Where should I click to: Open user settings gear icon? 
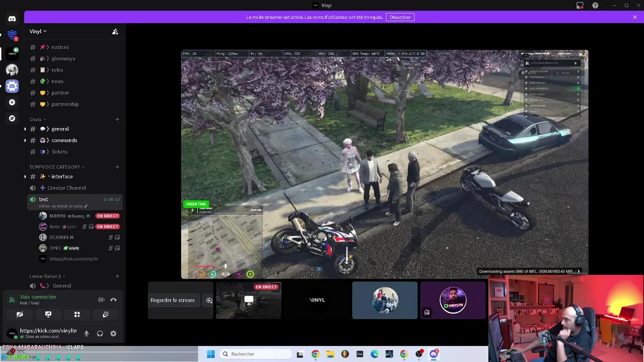pyautogui.click(x=113, y=333)
